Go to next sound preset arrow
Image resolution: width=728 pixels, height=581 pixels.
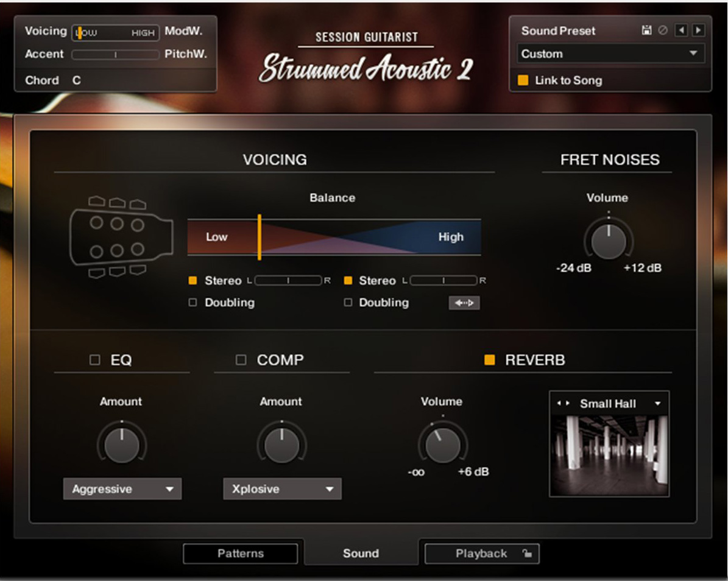(698, 30)
